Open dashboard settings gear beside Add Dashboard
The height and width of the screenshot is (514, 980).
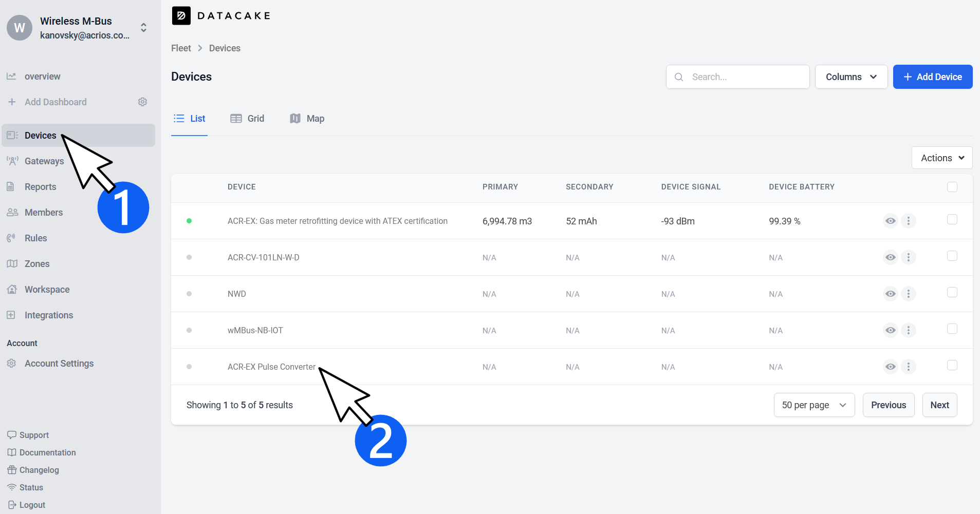pos(143,102)
